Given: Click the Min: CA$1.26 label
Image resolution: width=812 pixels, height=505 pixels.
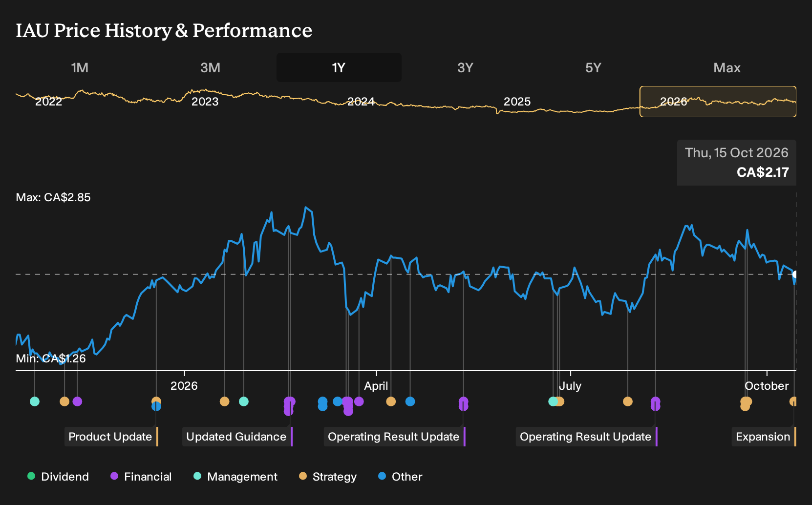Looking at the screenshot, I should point(51,358).
